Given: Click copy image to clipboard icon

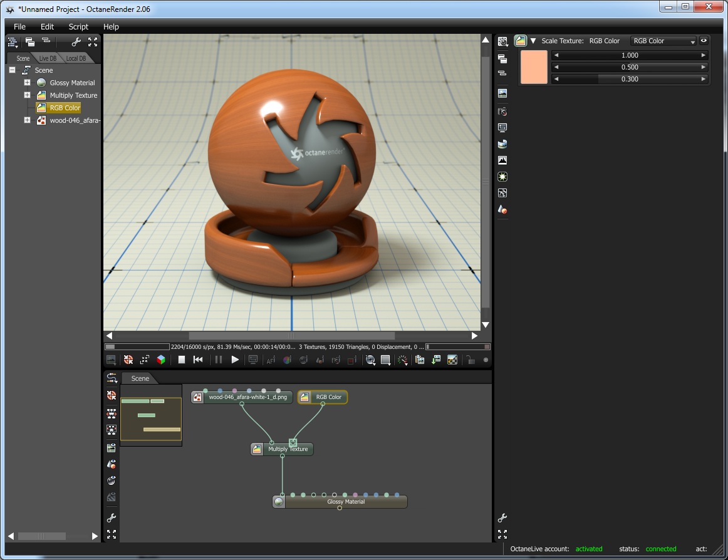Looking at the screenshot, I should pos(420,360).
